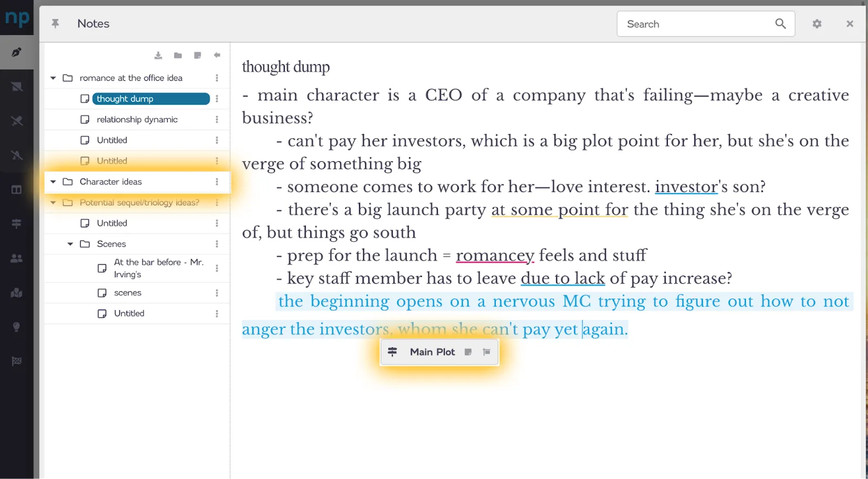
Task: Close the Notes panel
Action: pos(850,24)
